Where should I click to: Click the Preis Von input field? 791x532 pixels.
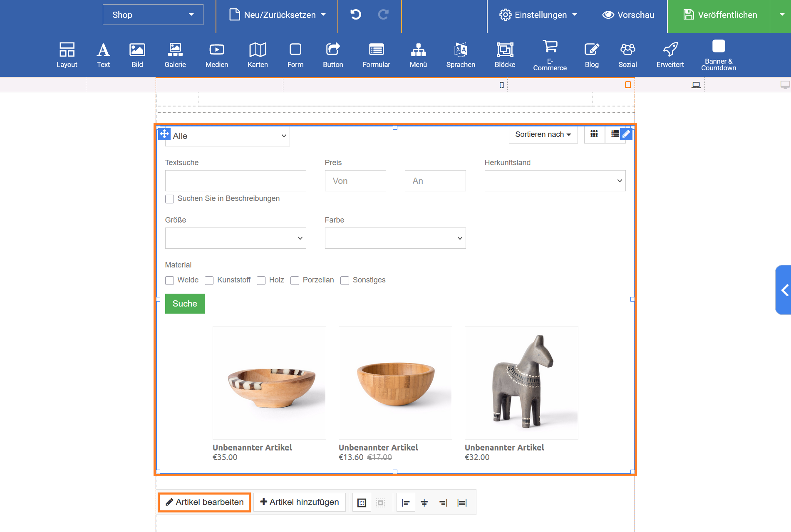tap(355, 181)
